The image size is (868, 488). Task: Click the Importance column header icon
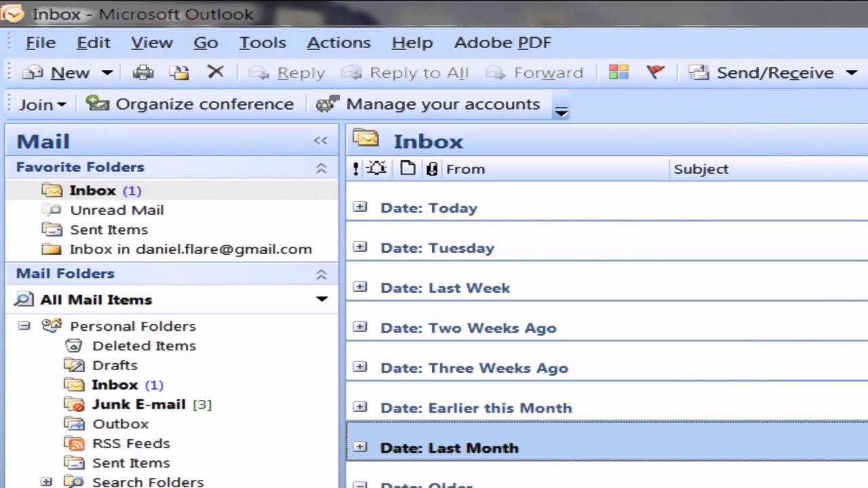(x=356, y=169)
